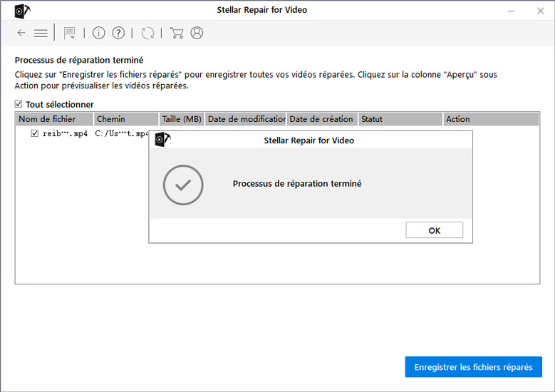555x392 pixels.
Task: Click the shopping cart buy icon
Action: tap(177, 33)
